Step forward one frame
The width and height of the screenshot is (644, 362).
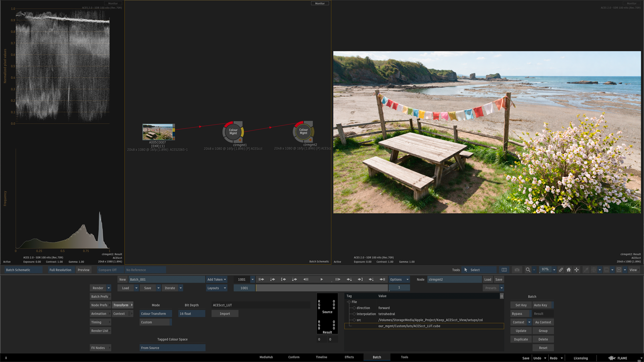pos(338,279)
